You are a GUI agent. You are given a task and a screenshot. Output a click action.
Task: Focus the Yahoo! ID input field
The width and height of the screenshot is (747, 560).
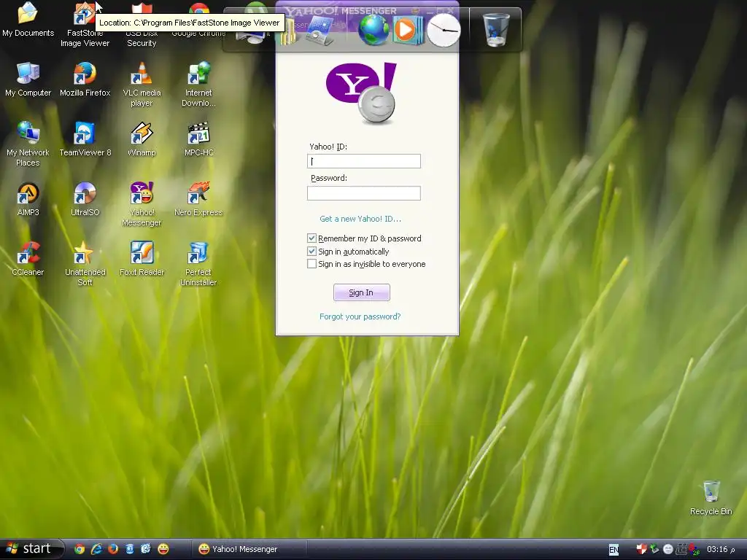pyautogui.click(x=364, y=161)
